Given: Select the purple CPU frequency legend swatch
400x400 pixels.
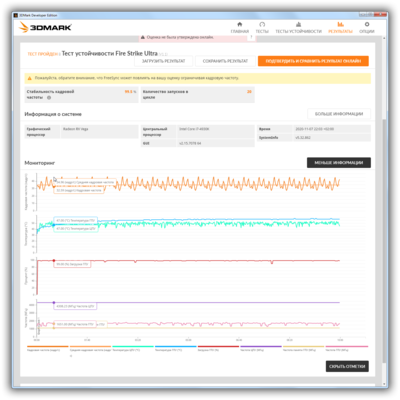Looking at the screenshot, I should [261, 347].
